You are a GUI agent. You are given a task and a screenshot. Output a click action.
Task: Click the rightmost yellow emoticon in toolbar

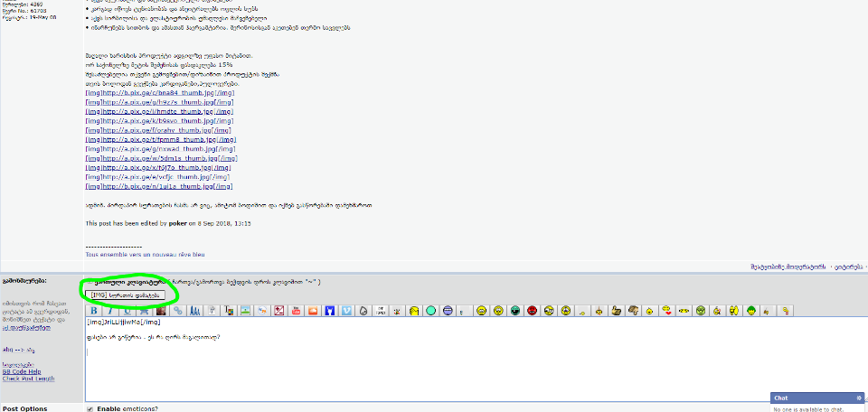click(786, 311)
